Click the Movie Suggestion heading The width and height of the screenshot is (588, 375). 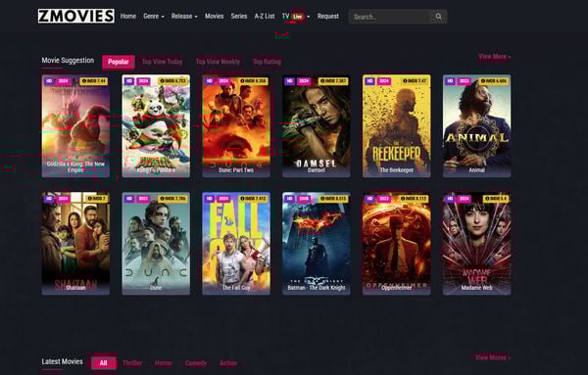(x=68, y=61)
